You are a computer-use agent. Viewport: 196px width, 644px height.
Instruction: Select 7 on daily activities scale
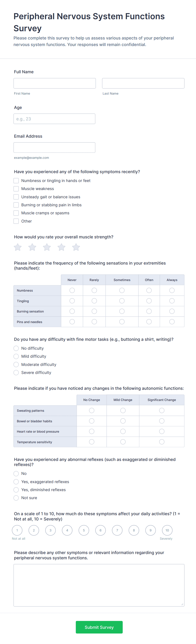[117, 530]
